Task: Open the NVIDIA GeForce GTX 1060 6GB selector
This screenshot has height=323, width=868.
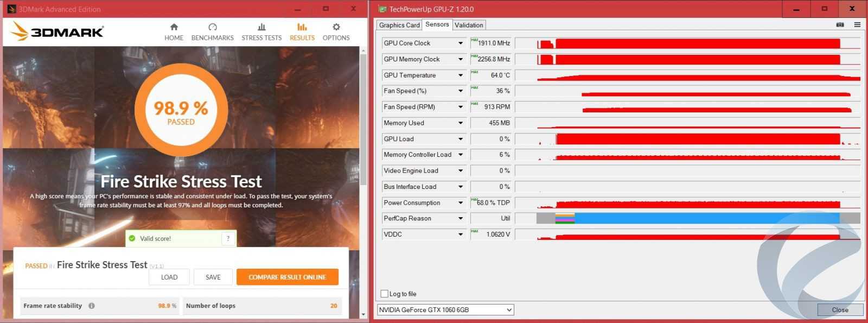Action: tap(445, 310)
